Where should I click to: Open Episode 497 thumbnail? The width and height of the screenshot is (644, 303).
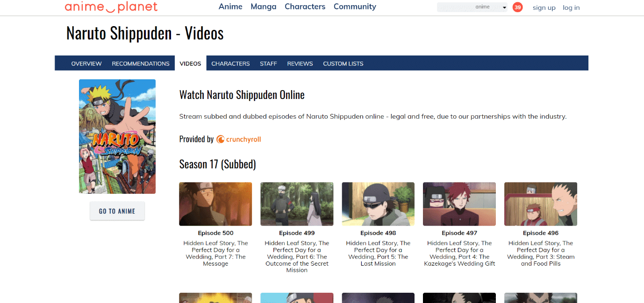pyautogui.click(x=459, y=204)
